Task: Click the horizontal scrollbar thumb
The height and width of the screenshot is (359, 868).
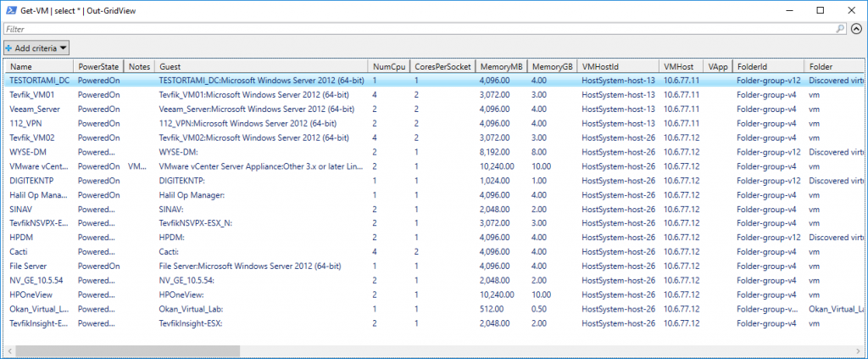Action: click(128, 351)
